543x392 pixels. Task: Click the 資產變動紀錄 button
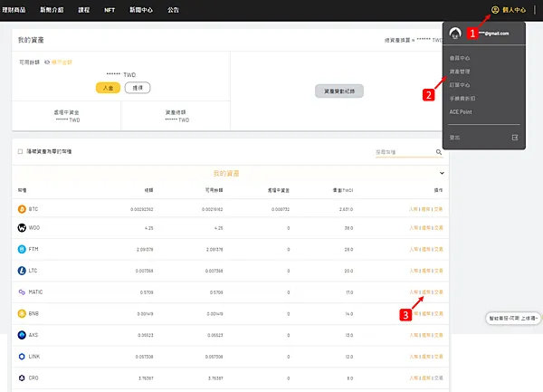[x=339, y=91]
